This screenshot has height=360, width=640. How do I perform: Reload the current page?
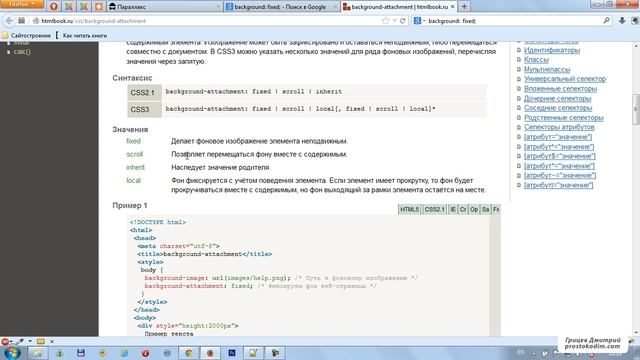[403, 20]
